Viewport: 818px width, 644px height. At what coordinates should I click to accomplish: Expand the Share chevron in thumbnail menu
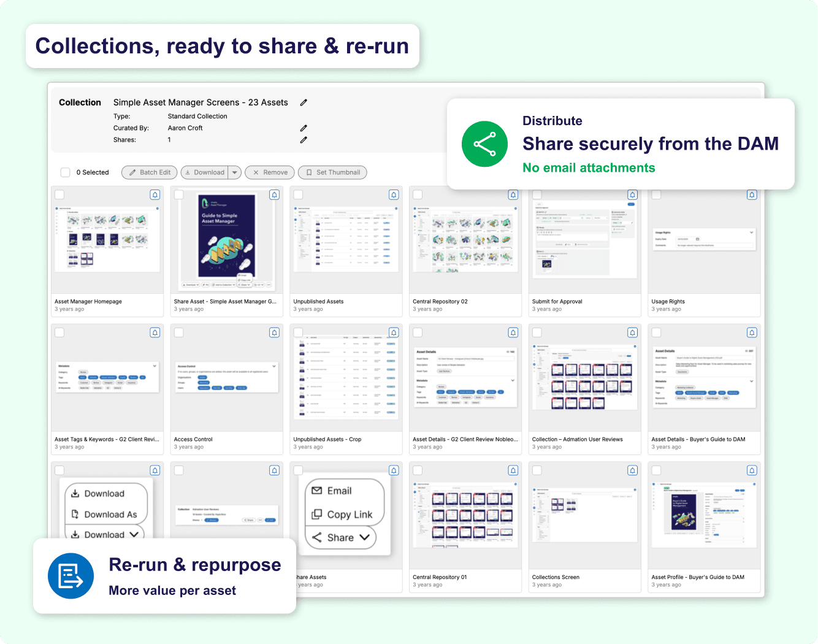(x=364, y=537)
